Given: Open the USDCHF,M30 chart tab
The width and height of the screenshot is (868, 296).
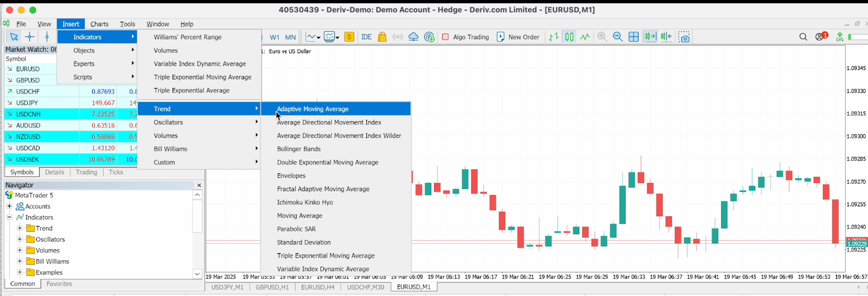Looking at the screenshot, I should pos(366,287).
